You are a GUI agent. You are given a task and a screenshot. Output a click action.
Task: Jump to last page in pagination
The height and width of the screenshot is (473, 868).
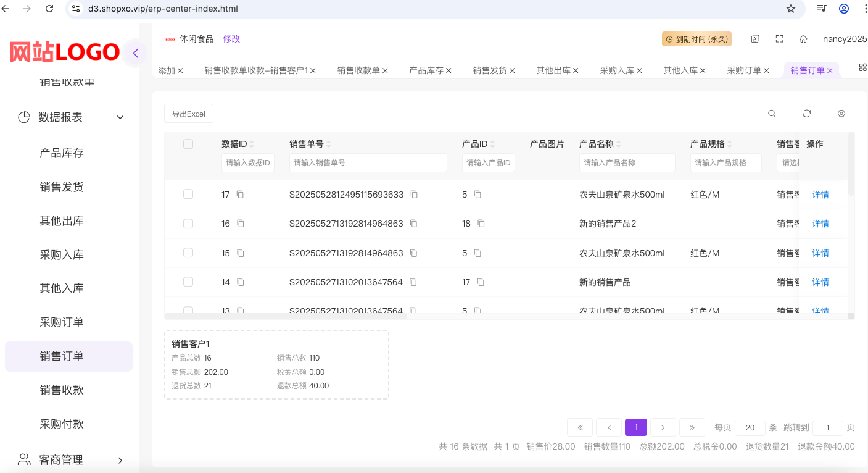pyautogui.click(x=692, y=427)
